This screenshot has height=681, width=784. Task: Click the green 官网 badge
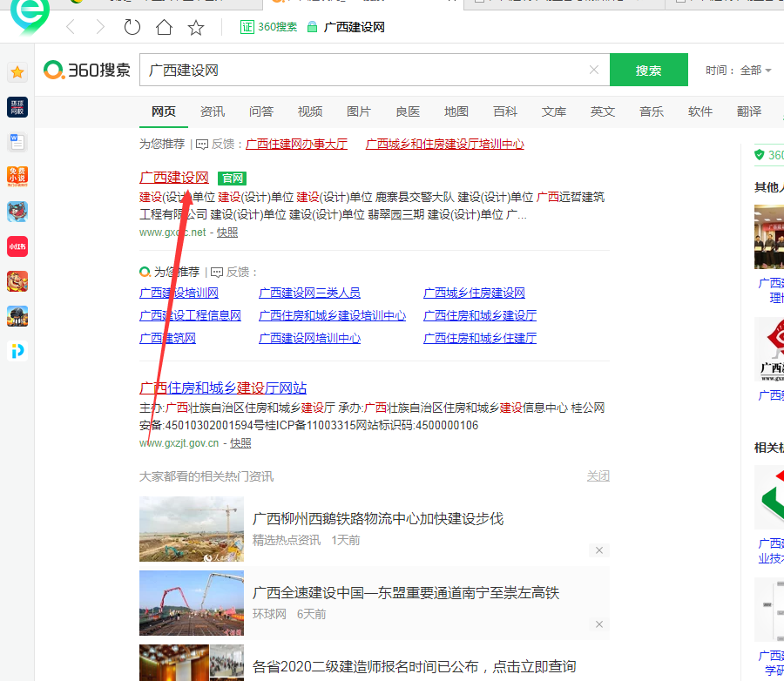233,178
